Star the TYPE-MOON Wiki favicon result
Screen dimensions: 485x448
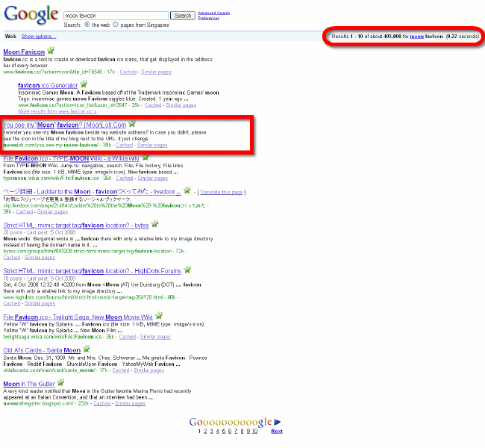[x=145, y=158]
